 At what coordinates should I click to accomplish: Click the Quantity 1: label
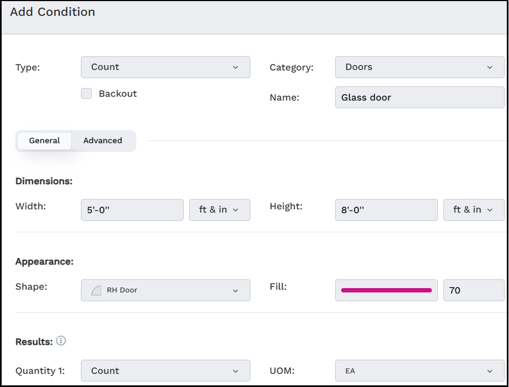pyautogui.click(x=40, y=371)
